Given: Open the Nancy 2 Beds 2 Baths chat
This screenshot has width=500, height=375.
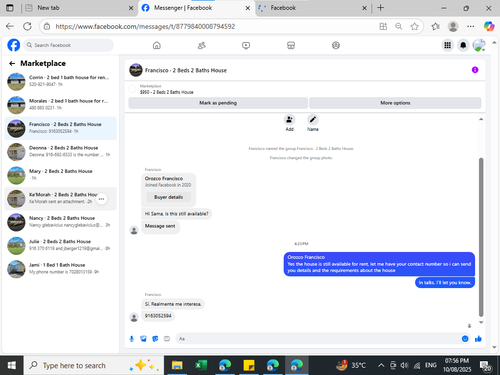Looking at the screenshot, I should click(60, 222).
